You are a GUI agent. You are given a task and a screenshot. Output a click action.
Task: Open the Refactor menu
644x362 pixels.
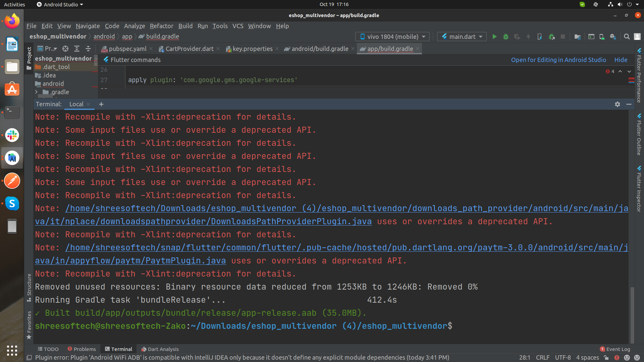161,26
